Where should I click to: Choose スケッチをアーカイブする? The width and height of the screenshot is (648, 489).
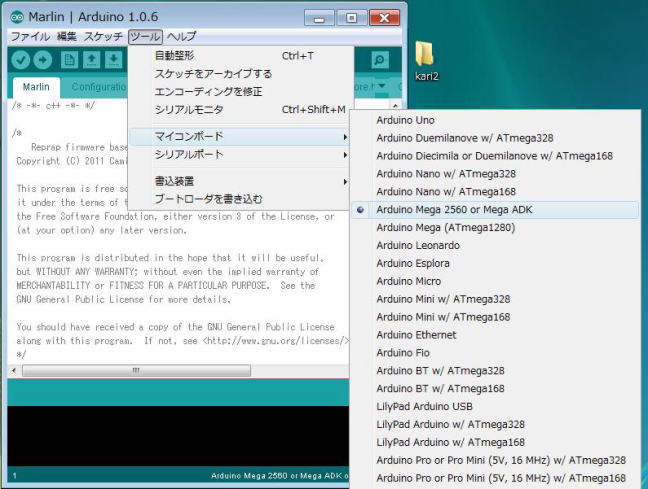click(241, 74)
